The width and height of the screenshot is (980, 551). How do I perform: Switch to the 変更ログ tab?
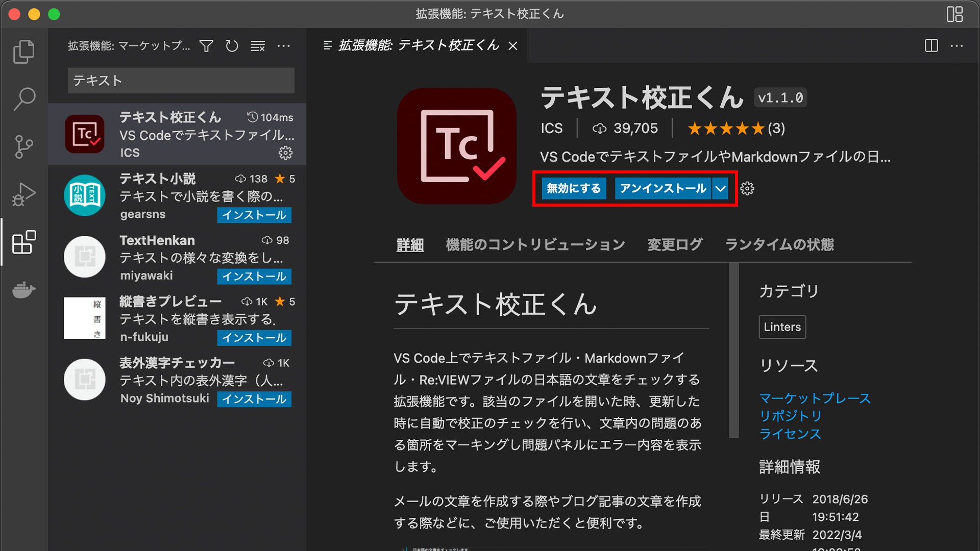(x=675, y=244)
